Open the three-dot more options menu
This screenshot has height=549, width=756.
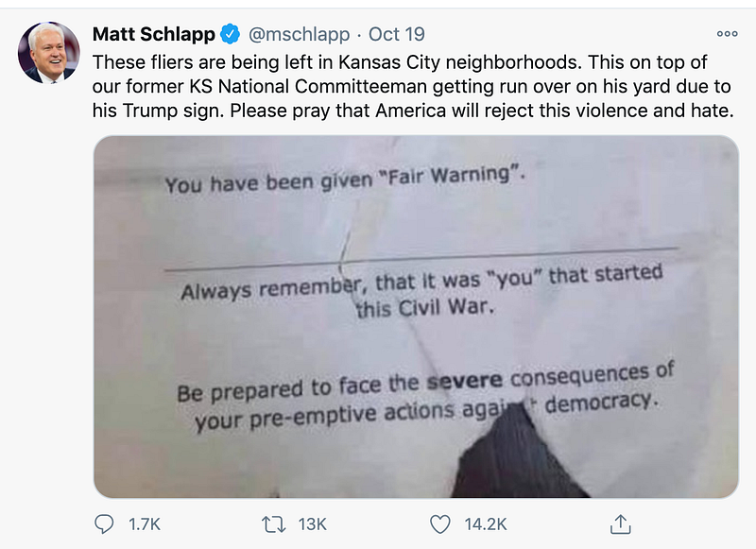coord(727,33)
